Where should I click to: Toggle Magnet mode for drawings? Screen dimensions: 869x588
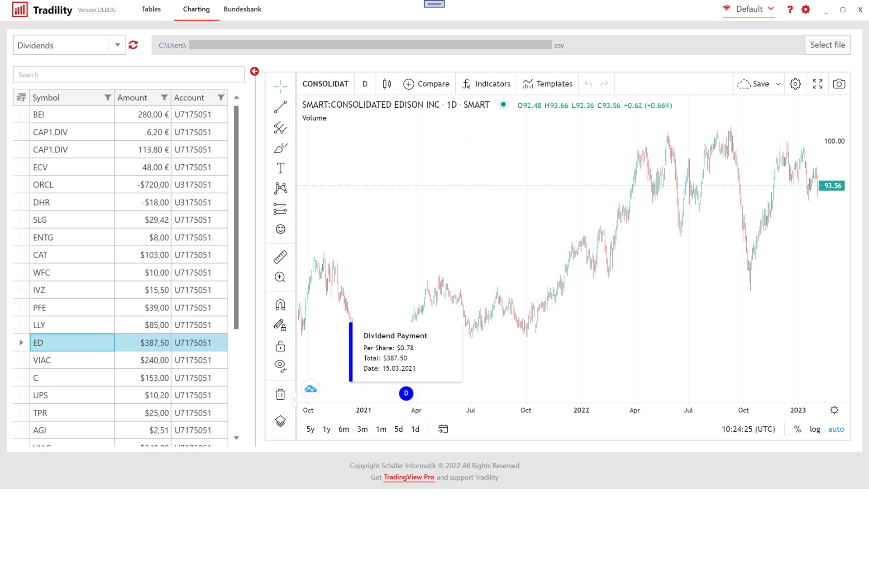coord(280,305)
